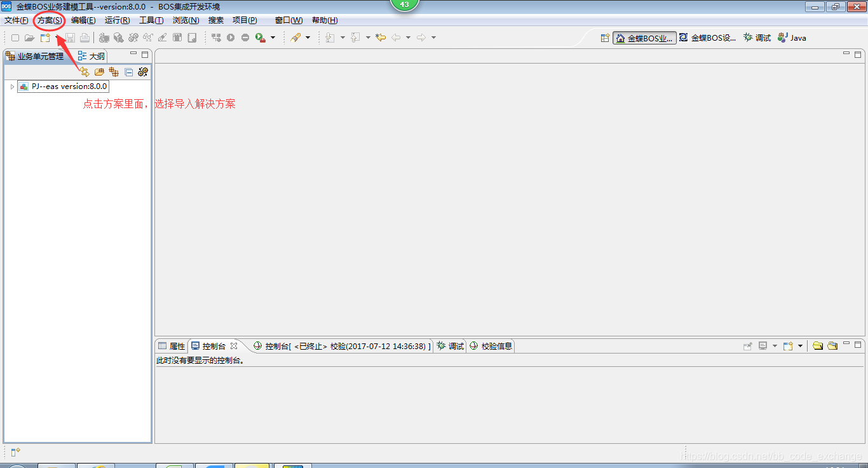Click the collapse all icon
The width and height of the screenshot is (868, 468).
click(x=128, y=72)
